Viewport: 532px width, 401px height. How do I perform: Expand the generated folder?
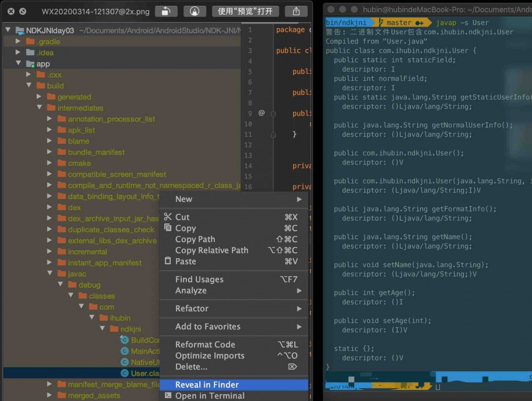coord(39,97)
